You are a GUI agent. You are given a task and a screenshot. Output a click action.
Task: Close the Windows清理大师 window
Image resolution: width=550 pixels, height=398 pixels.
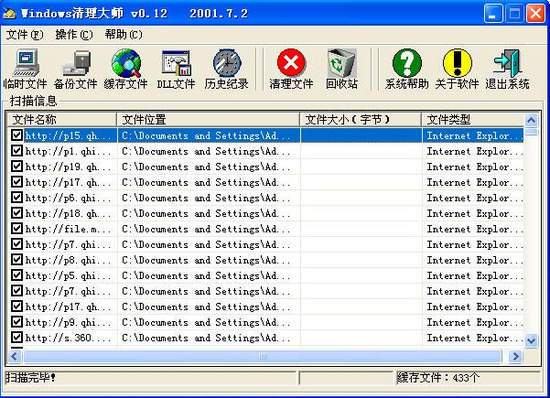[x=536, y=14]
